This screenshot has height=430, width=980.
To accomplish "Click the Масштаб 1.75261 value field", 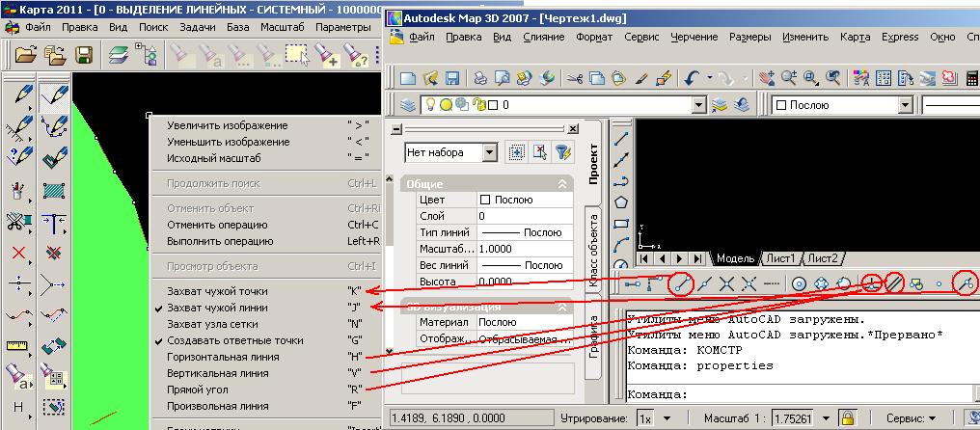I will [x=795, y=418].
